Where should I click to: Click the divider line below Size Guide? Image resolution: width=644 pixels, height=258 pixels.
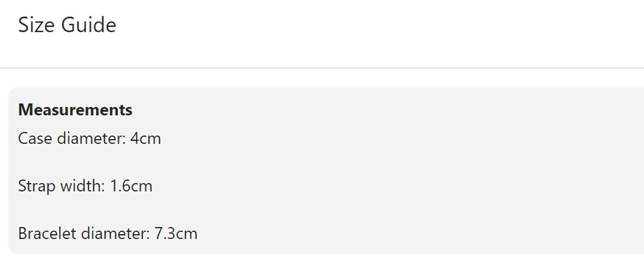(322, 67)
